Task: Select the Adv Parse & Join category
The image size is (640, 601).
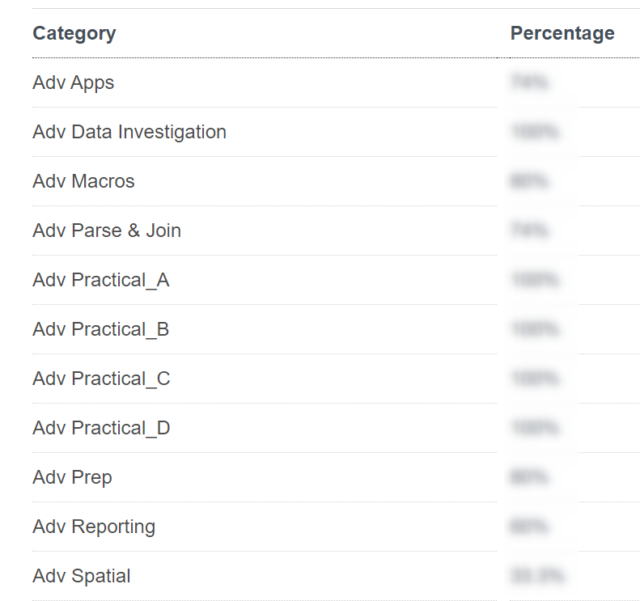Action: [x=107, y=231]
